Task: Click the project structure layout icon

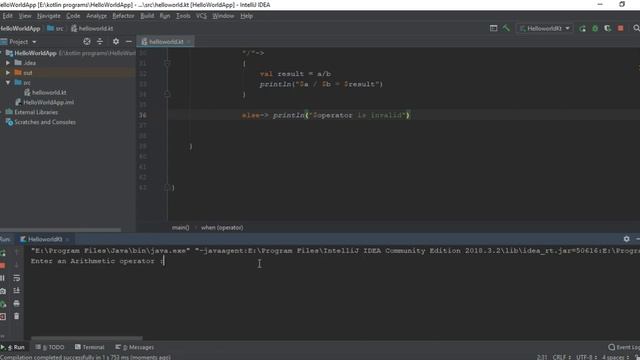Action: (493, 28)
